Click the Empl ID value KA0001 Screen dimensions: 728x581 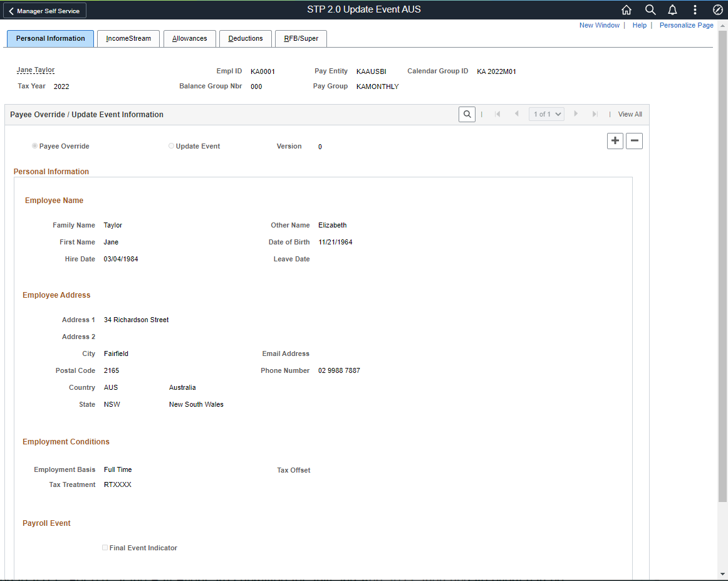pos(263,71)
